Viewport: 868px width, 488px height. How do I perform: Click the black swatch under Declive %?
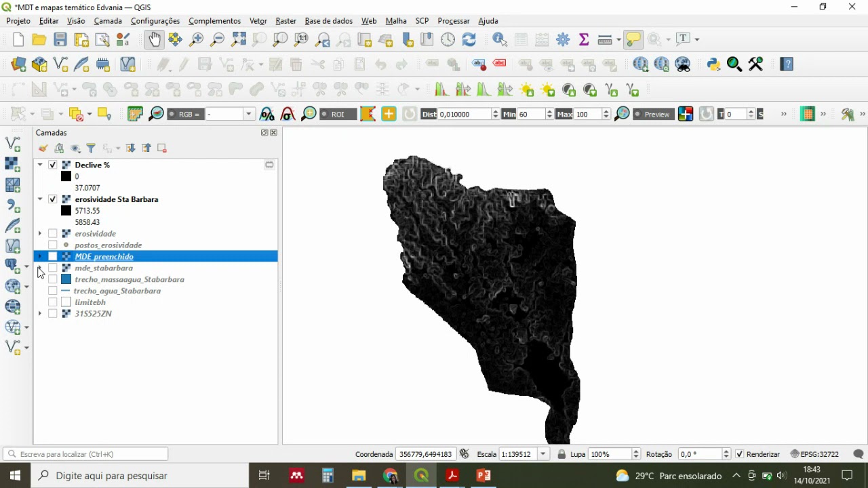tap(66, 176)
